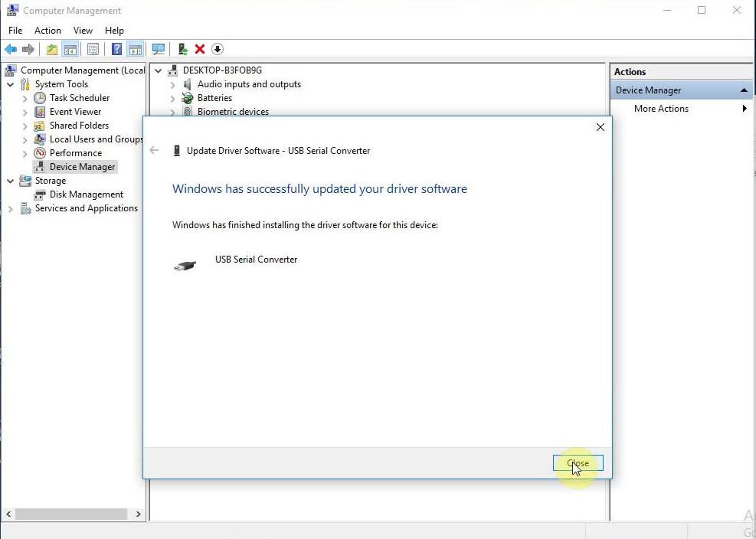Click Close in the driver update dialog

(x=578, y=463)
